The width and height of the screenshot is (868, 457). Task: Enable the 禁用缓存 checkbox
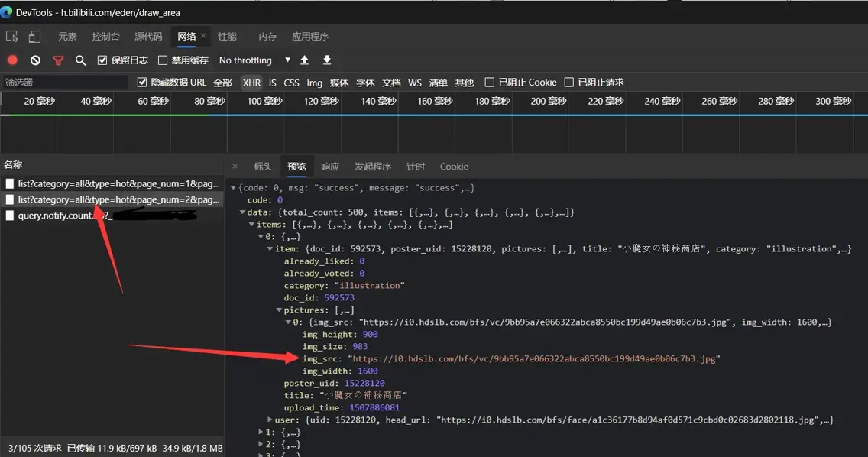(163, 60)
